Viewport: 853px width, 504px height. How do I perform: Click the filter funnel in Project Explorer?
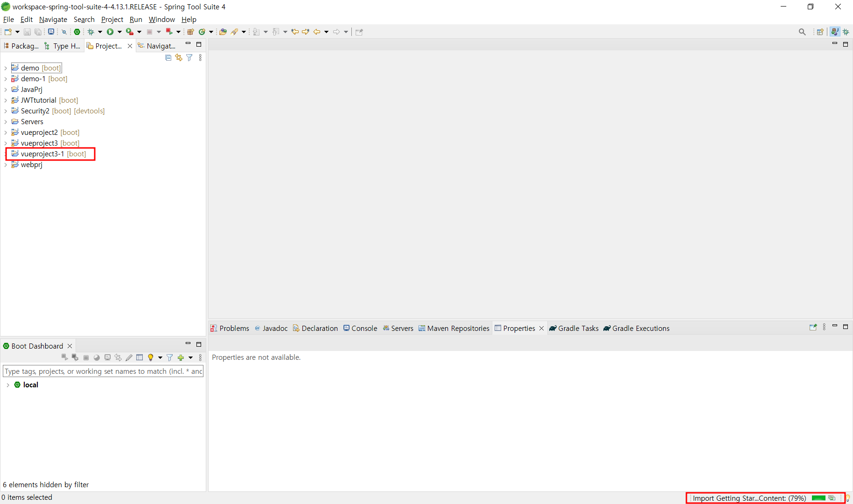tap(189, 57)
